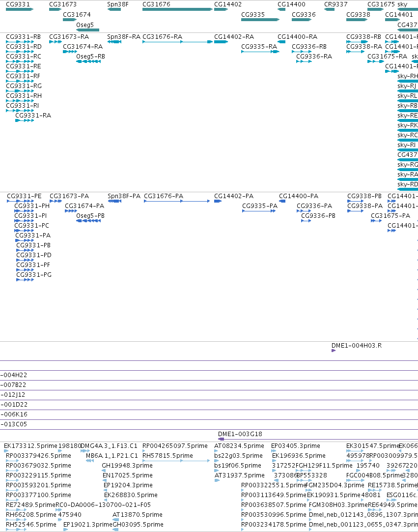Select the GH19948.3prime EST label
Screen dimensions: 418x532
pyautogui.click(x=127, y=466)
